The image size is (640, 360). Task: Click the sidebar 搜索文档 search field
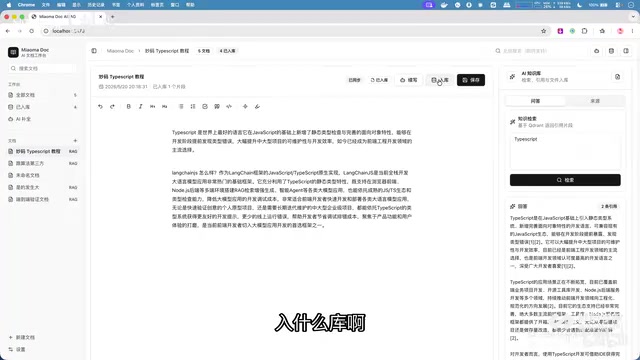[x=42, y=69]
